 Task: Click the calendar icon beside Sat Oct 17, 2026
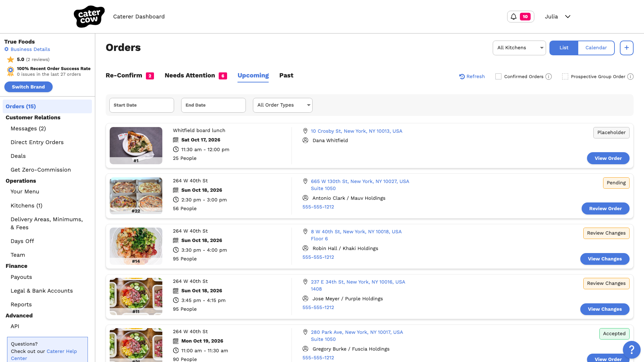click(176, 140)
